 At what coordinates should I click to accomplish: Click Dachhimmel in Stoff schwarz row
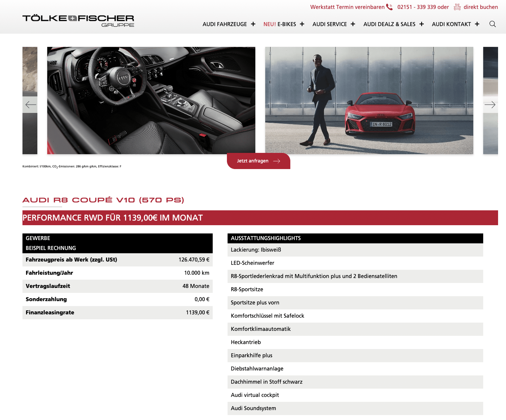coord(355,382)
